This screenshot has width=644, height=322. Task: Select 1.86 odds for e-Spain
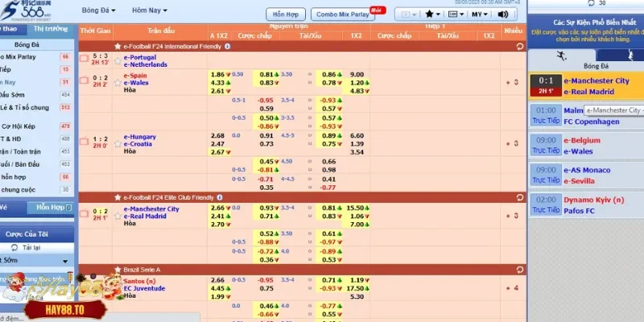(217, 73)
